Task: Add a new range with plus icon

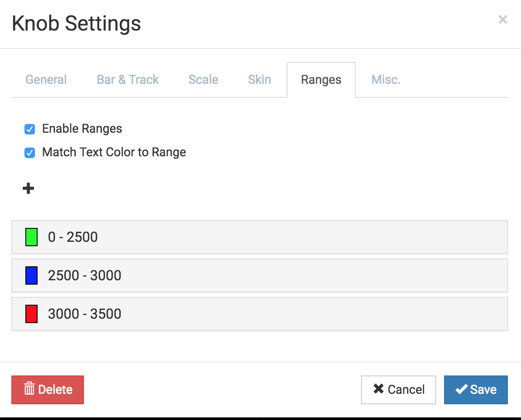Action: (x=28, y=188)
